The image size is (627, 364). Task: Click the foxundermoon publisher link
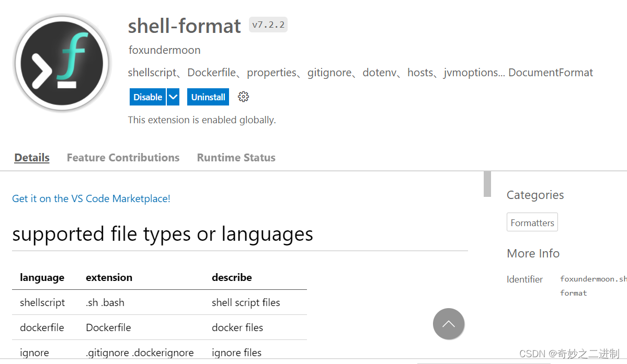(164, 50)
